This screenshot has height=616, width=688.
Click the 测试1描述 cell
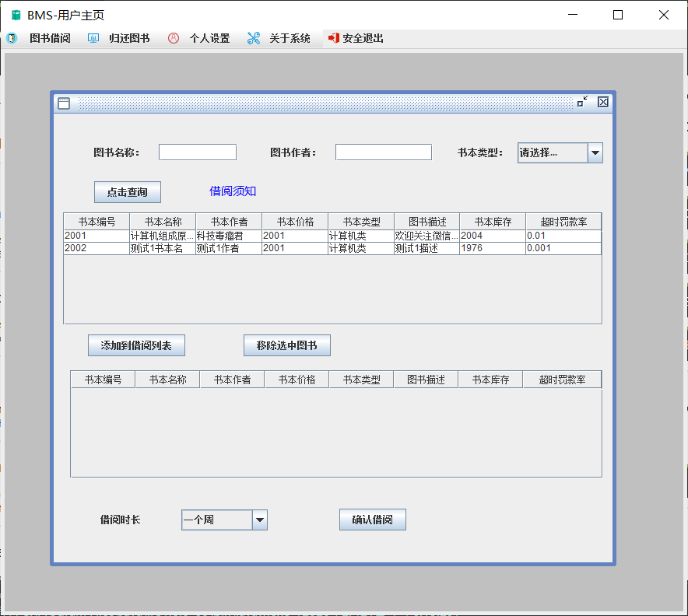(x=426, y=248)
